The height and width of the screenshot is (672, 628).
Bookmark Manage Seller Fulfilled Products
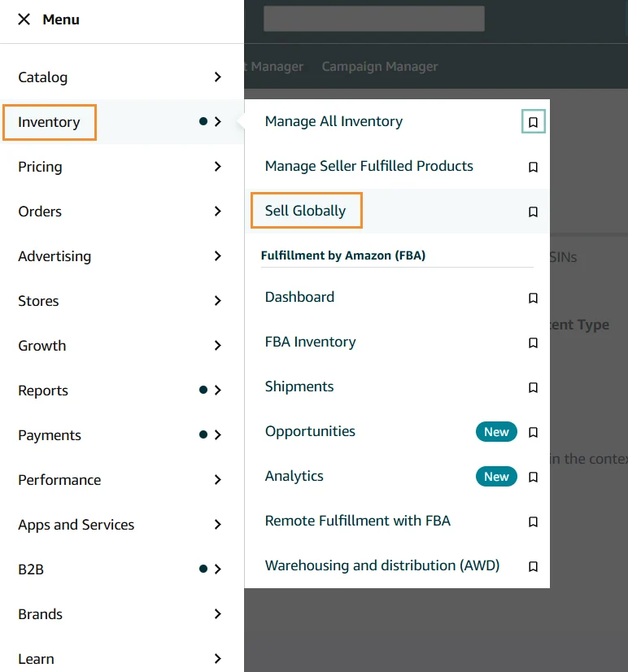(x=534, y=167)
